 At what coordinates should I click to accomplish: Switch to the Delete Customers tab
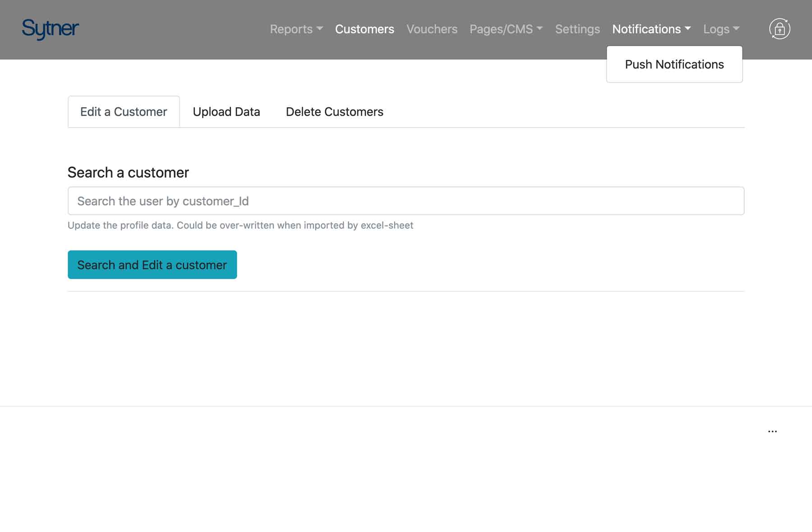tap(334, 112)
